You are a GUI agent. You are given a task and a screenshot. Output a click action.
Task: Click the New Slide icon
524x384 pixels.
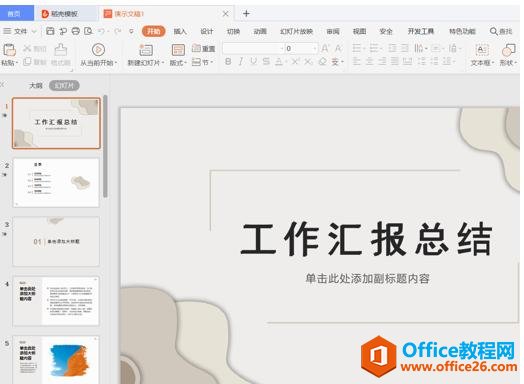point(146,50)
